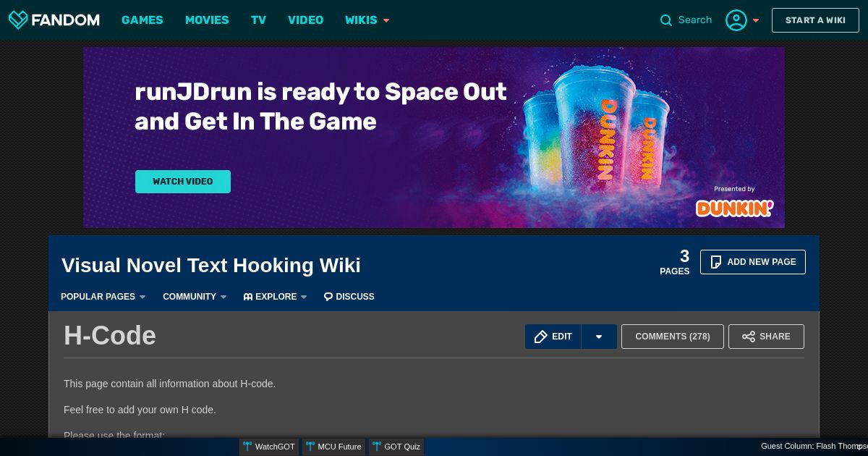Click the Start a Wiki button
This screenshot has width=868, height=456.
(815, 20)
